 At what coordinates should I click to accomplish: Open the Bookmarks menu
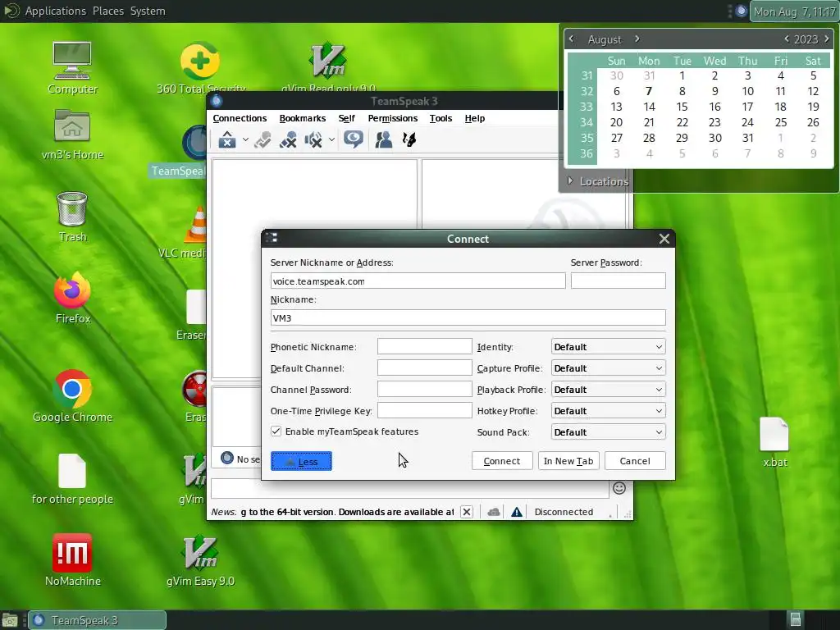pyautogui.click(x=302, y=118)
